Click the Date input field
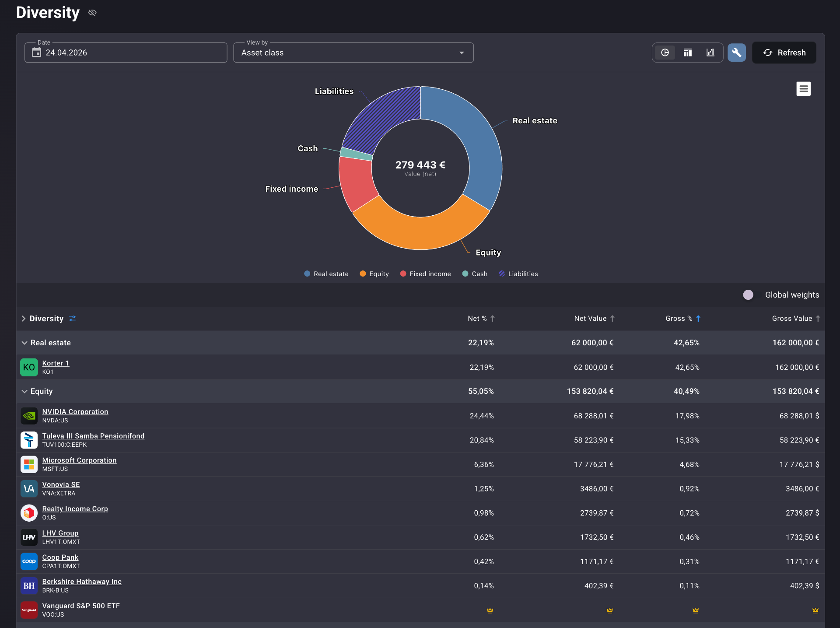840x628 pixels. click(x=126, y=53)
